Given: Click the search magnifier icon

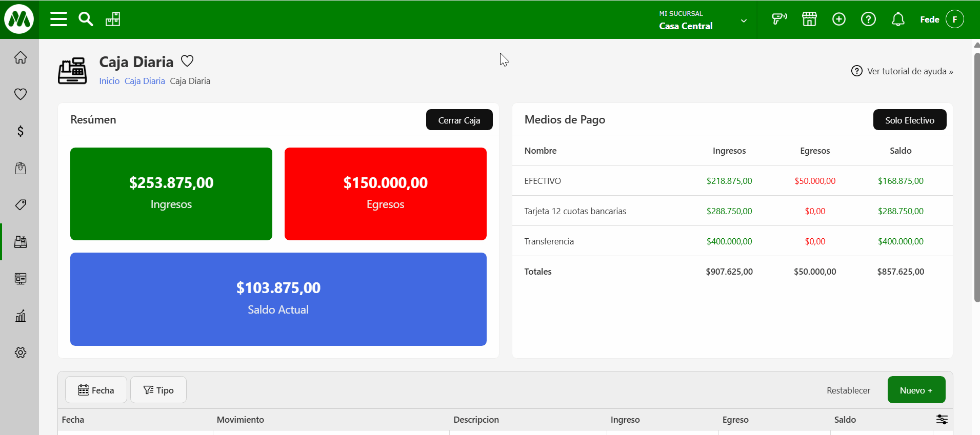Looking at the screenshot, I should pos(86,19).
